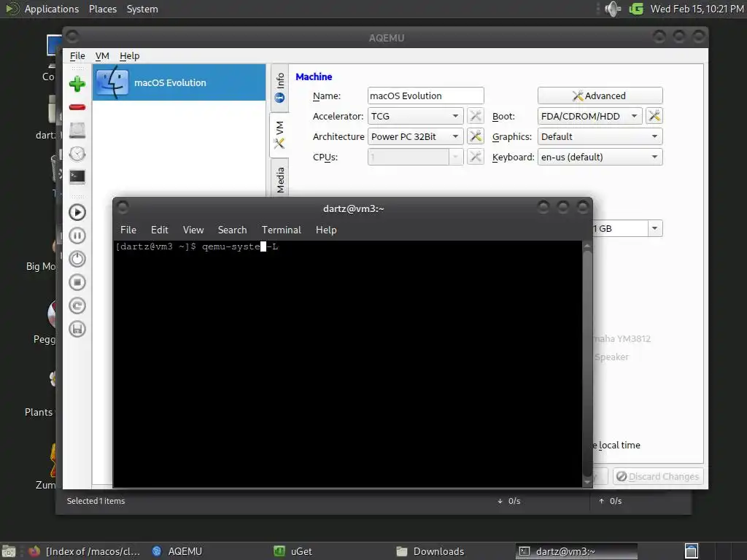The height and width of the screenshot is (560, 747).
Task: Click inside the terminal command area
Action: [348, 364]
